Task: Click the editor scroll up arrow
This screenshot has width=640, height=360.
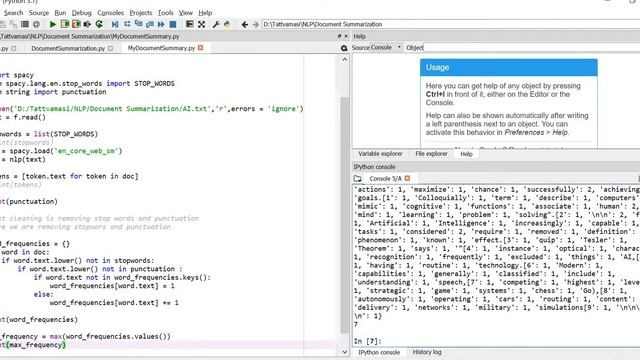Action: 344,60
